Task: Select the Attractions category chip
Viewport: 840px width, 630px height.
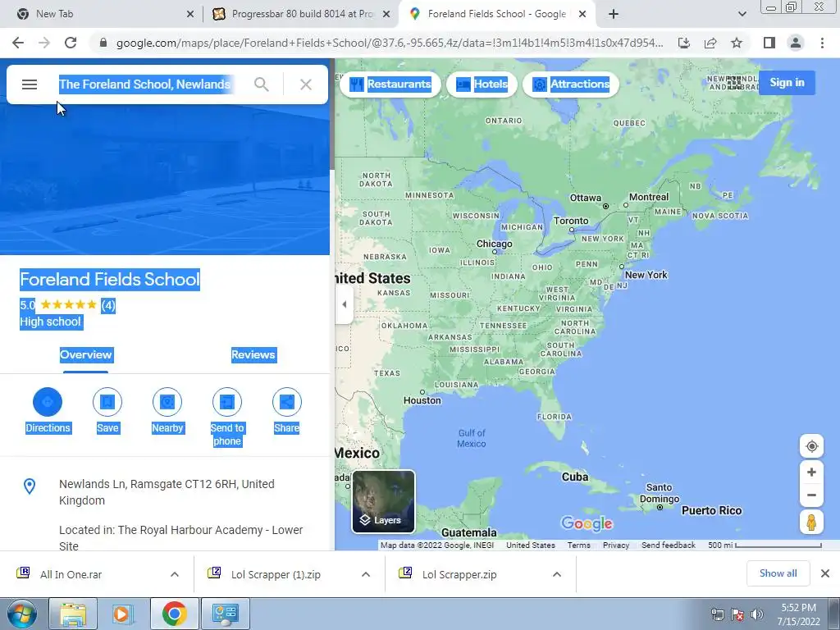Action: [570, 84]
